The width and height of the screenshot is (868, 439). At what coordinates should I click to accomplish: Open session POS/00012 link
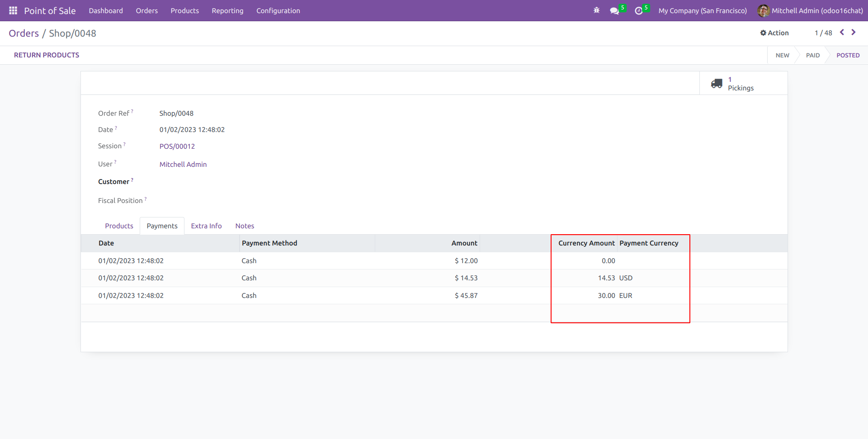tap(177, 146)
